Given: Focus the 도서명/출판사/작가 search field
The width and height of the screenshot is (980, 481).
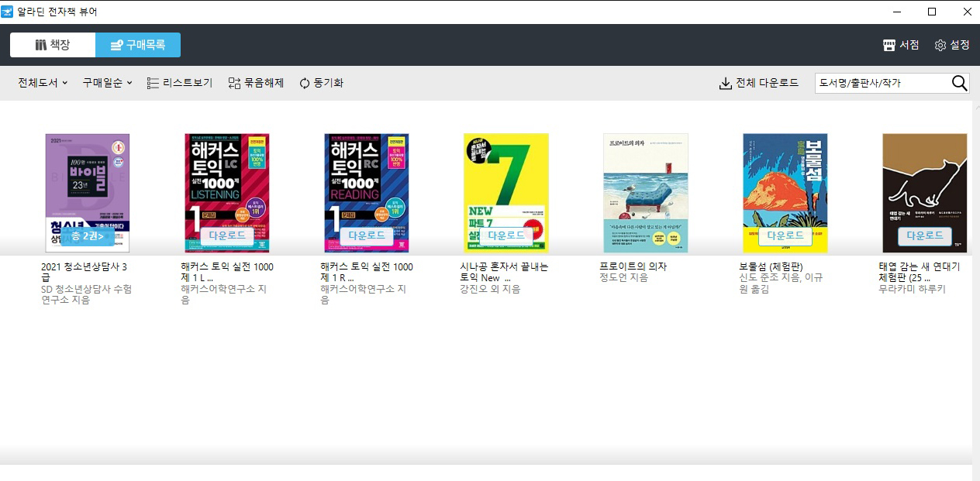Looking at the screenshot, I should [x=882, y=83].
